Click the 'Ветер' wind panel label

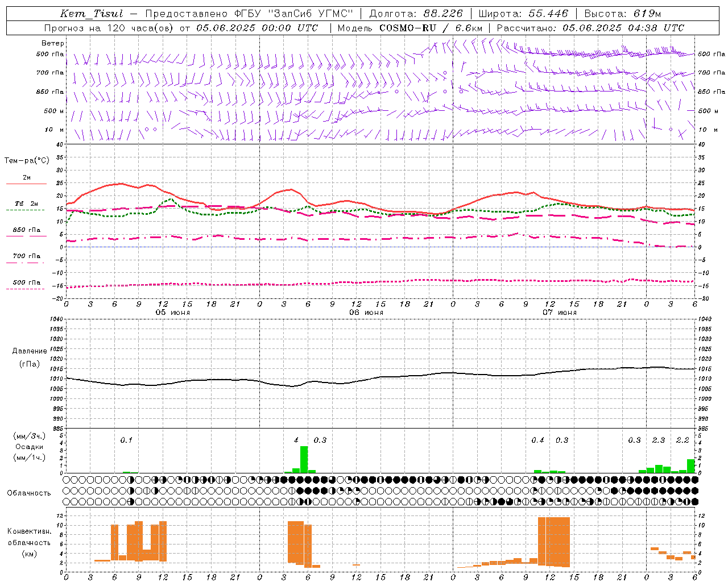[x=52, y=43]
